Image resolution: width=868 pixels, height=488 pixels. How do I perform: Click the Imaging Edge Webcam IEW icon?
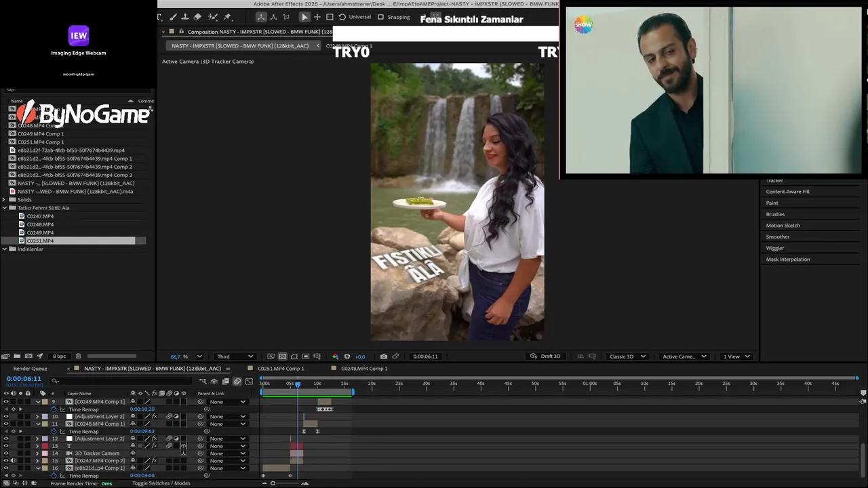(79, 35)
